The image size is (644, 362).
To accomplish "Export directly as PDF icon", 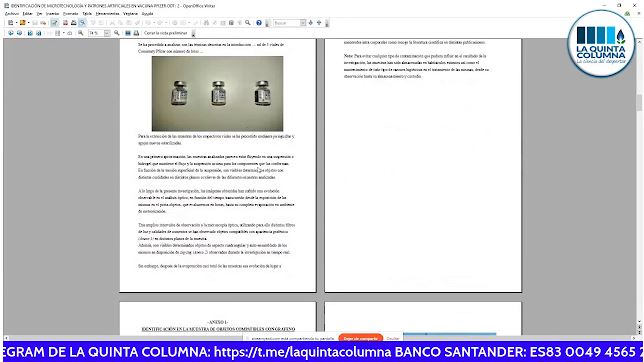I will click(66, 23).
